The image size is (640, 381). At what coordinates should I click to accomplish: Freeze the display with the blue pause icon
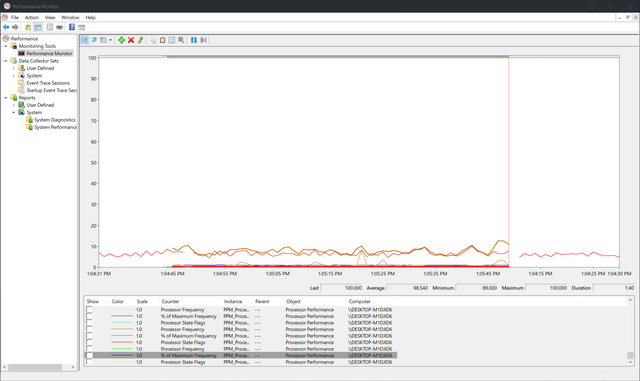[194, 40]
